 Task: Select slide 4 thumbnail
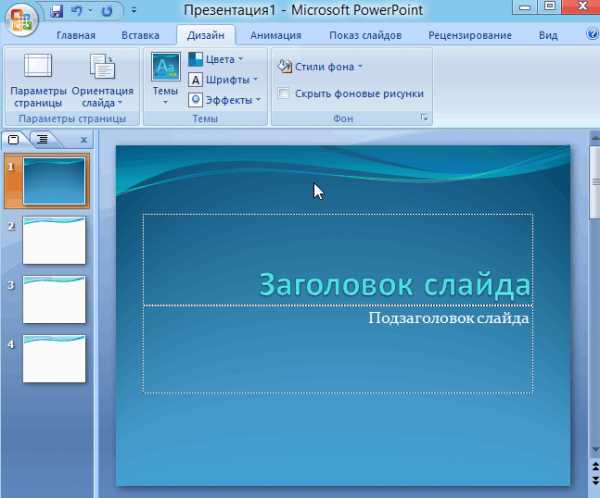(54, 359)
